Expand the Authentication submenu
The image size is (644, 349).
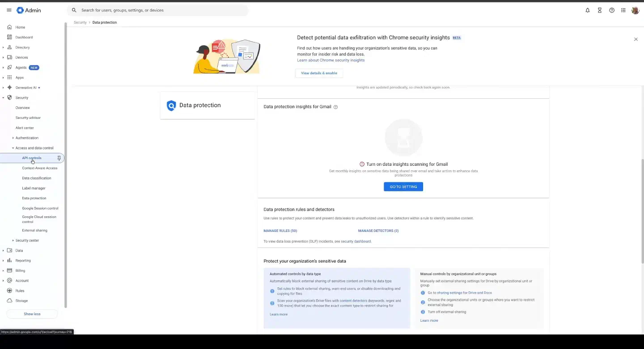(x=13, y=138)
